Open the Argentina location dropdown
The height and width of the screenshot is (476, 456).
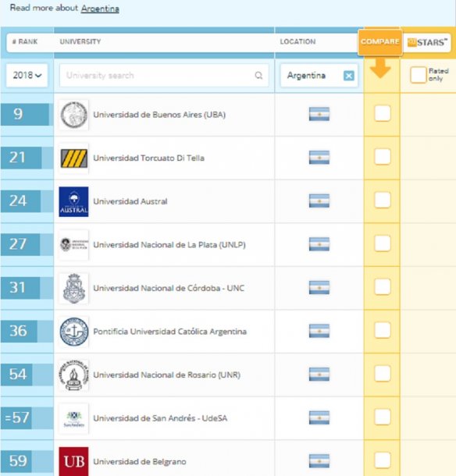tap(319, 75)
